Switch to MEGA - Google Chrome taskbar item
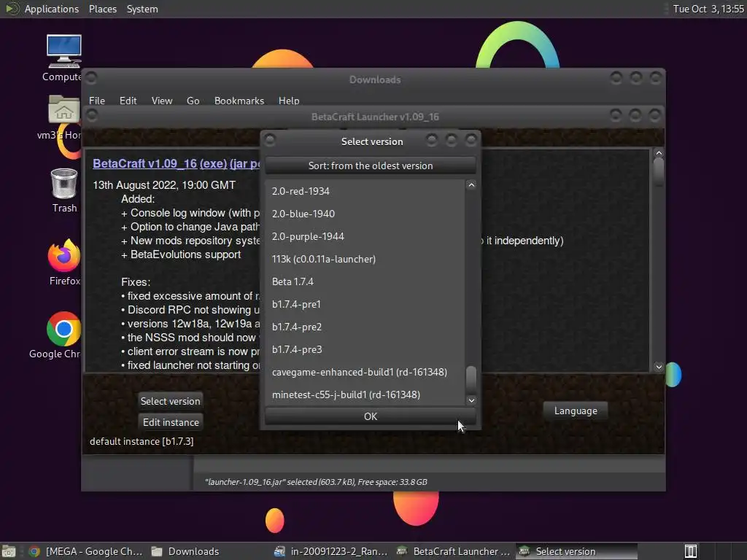The width and height of the screenshot is (747, 560). click(x=86, y=551)
